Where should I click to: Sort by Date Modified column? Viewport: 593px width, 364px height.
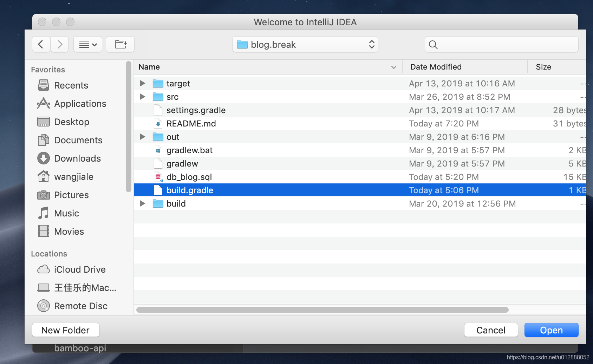436,67
